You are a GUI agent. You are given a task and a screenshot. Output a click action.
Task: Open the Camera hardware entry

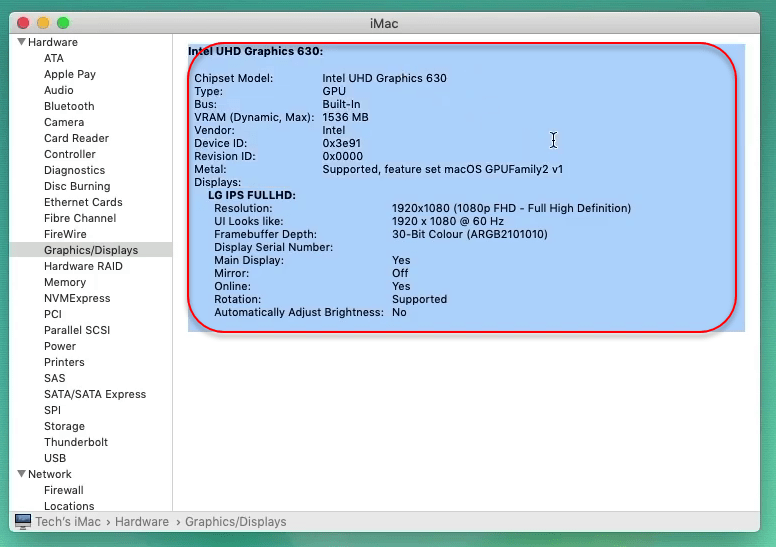point(64,122)
